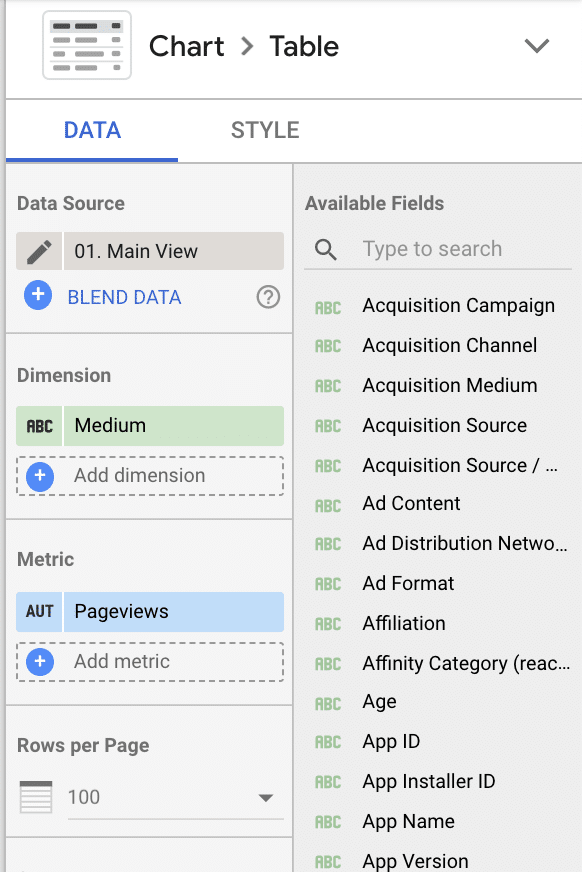Click the Pageviews metric chip
The width and height of the screenshot is (582, 872).
(173, 612)
